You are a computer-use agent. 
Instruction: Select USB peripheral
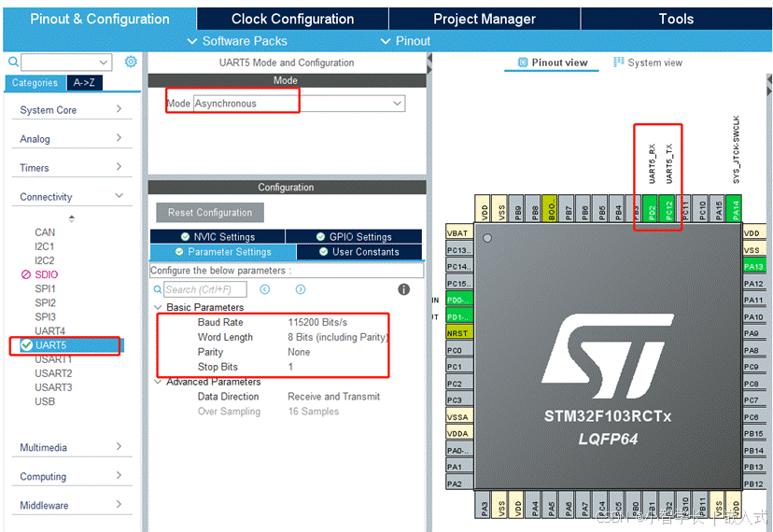click(x=45, y=402)
